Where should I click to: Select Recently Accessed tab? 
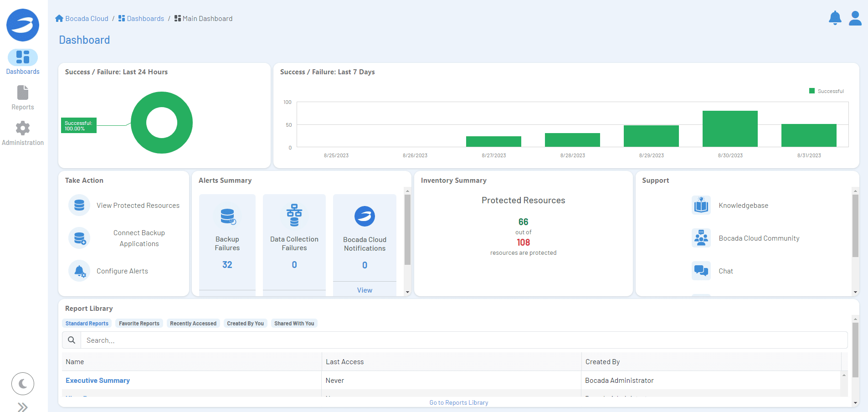point(193,324)
